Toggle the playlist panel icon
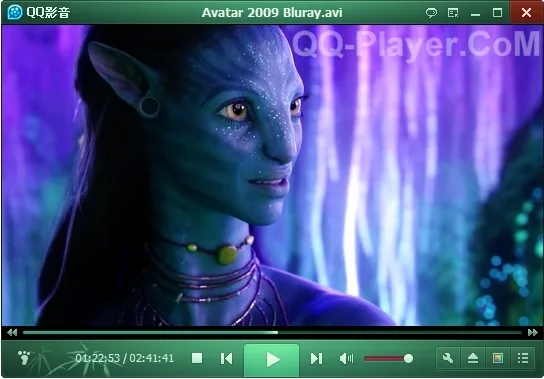Screen dimensions: 544x379 [523, 358]
